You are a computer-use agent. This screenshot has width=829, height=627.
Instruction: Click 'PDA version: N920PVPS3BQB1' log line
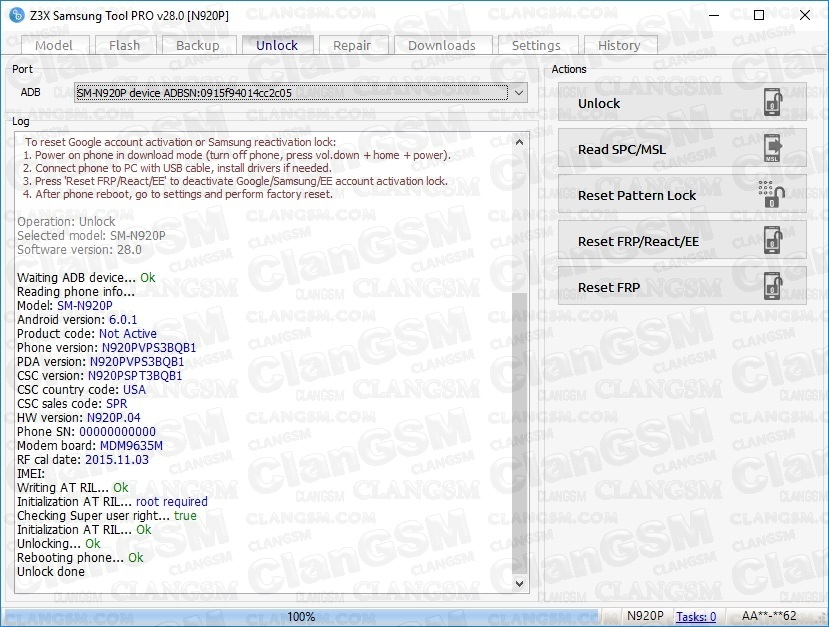tap(100, 362)
